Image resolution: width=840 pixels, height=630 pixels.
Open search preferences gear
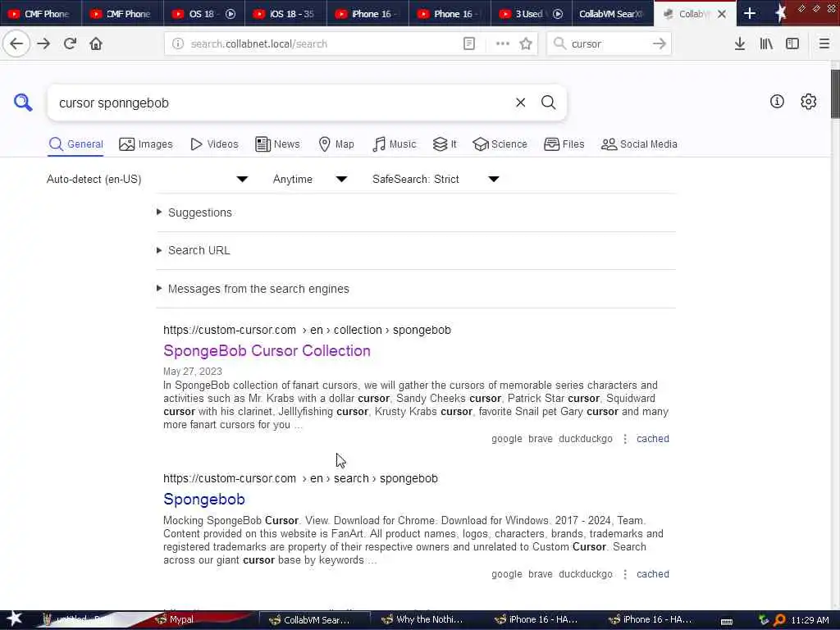point(808,101)
